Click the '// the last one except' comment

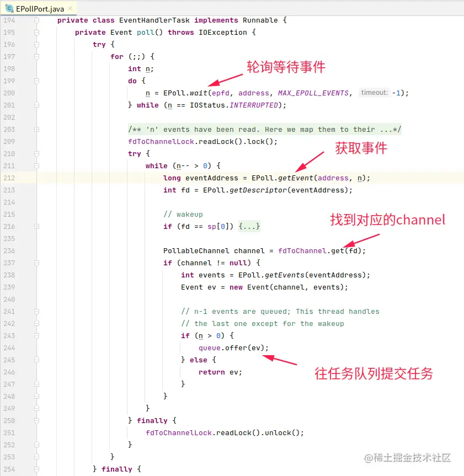point(263,324)
